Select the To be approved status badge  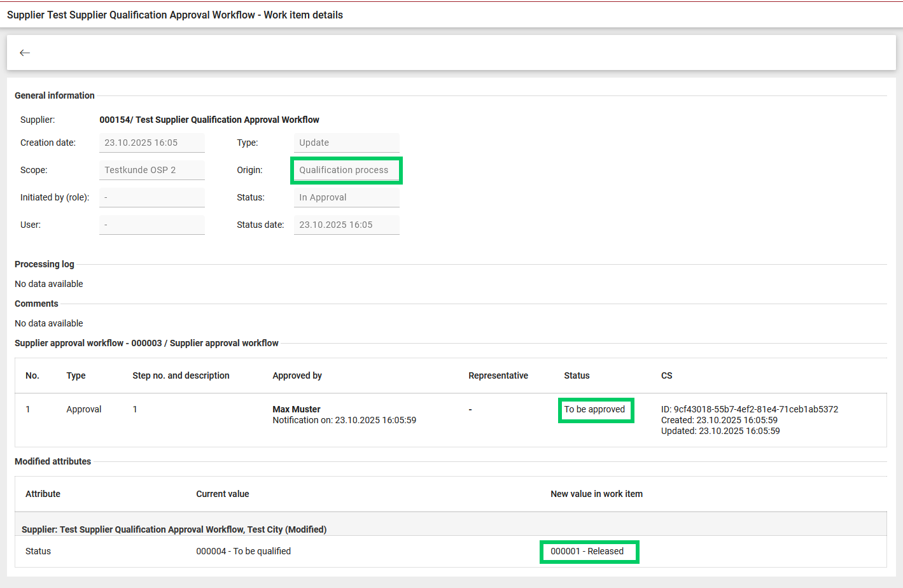596,410
